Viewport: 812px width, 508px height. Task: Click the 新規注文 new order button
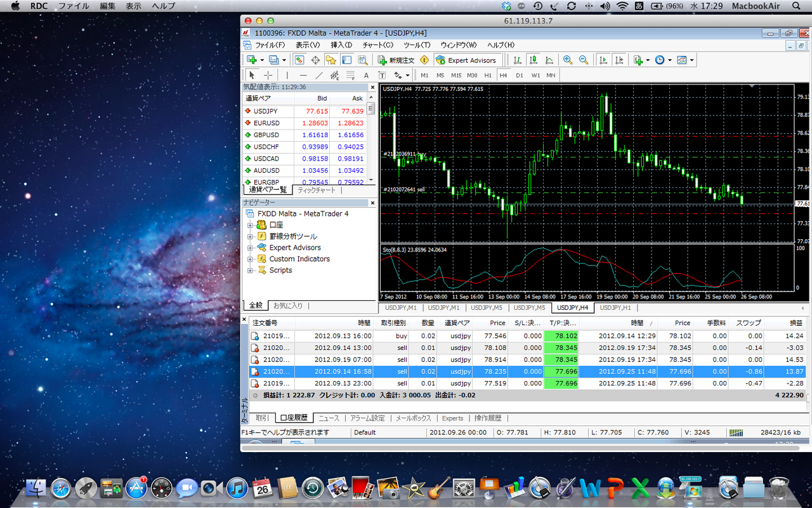click(395, 60)
